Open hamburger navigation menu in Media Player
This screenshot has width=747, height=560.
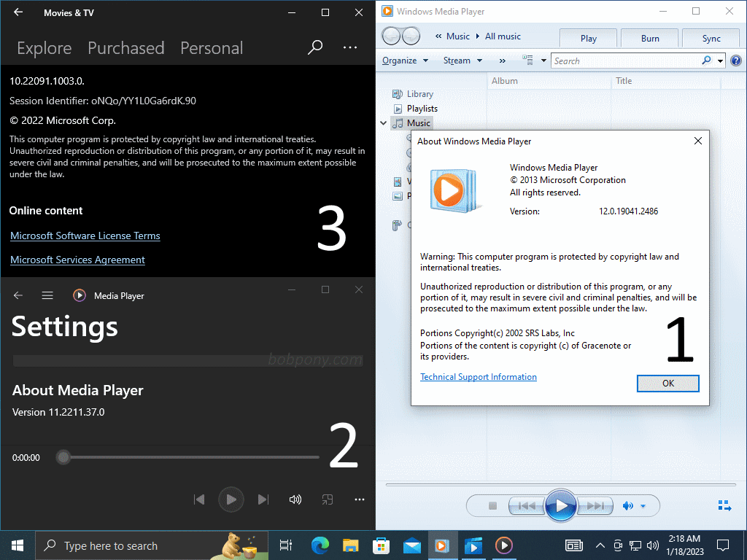pos(47,296)
